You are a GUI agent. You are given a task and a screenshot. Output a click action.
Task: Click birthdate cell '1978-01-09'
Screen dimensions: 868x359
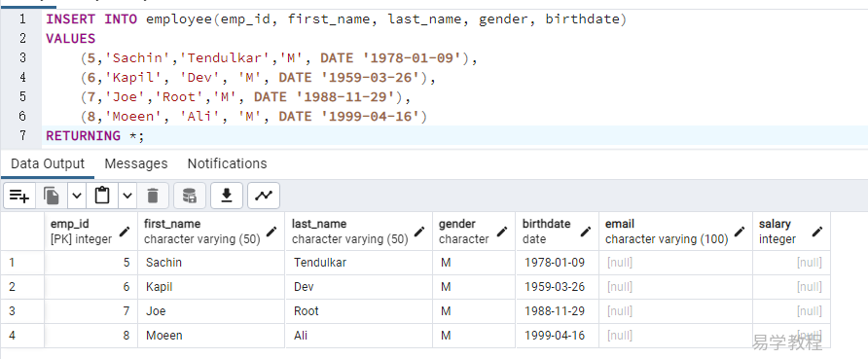tap(557, 263)
